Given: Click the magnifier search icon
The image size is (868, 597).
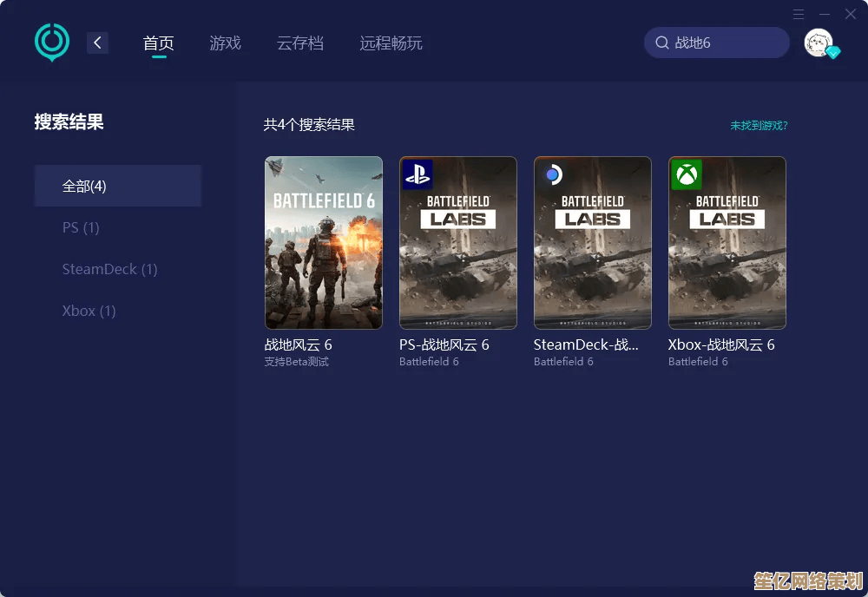Looking at the screenshot, I should [x=662, y=43].
